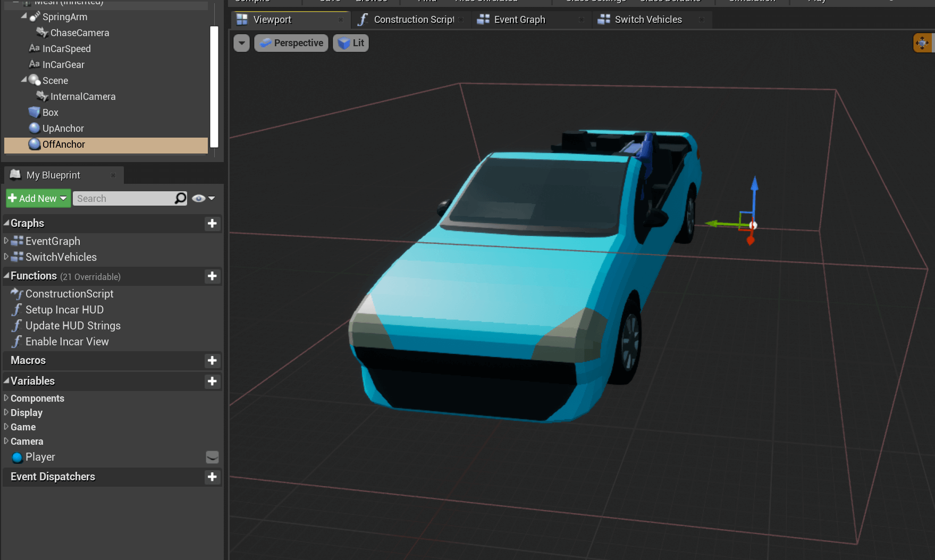Viewport: 935px width, 560px height.
Task: Collapse the Graphs section
Action: 6,223
